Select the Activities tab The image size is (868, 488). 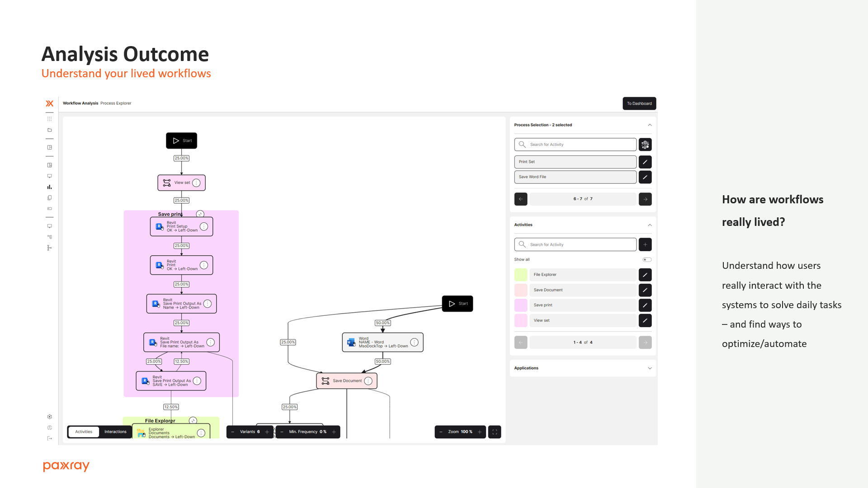tap(84, 432)
